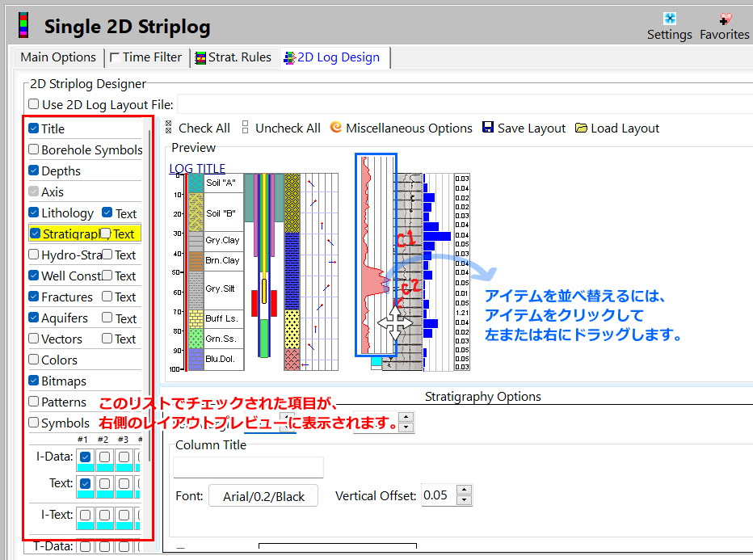The image size is (753, 560).
Task: Uncheck the Bitmaps checkbox
Action: pyautogui.click(x=34, y=381)
